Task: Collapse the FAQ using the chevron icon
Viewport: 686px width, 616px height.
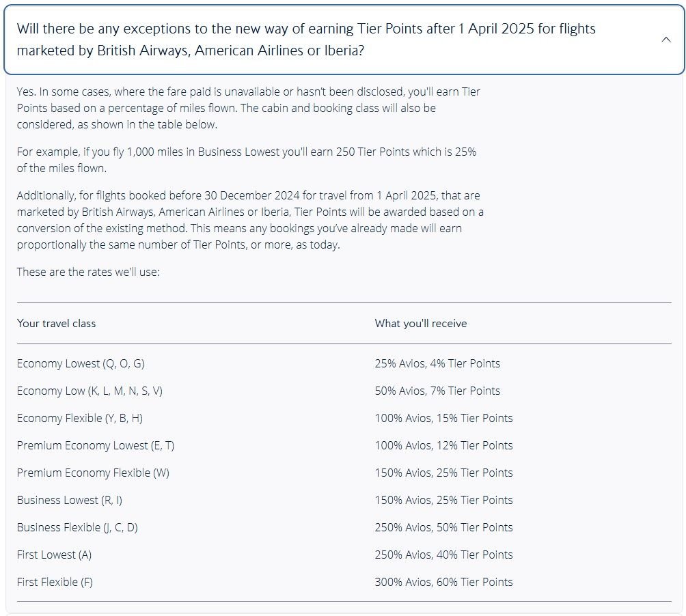Action: point(666,40)
